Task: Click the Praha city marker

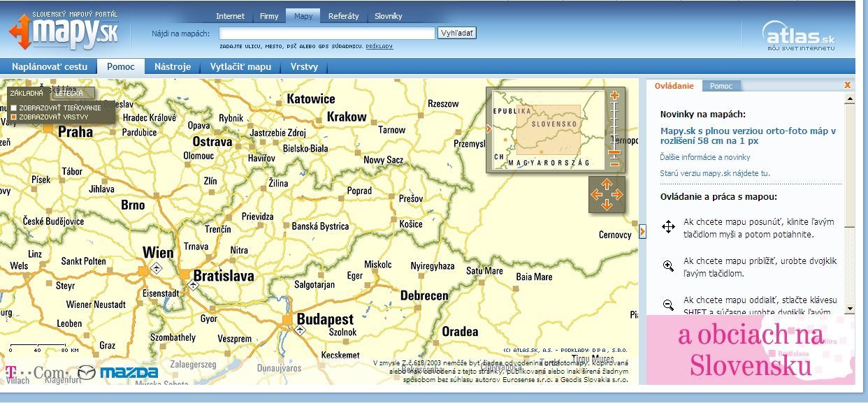Action: pyautogui.click(x=48, y=128)
